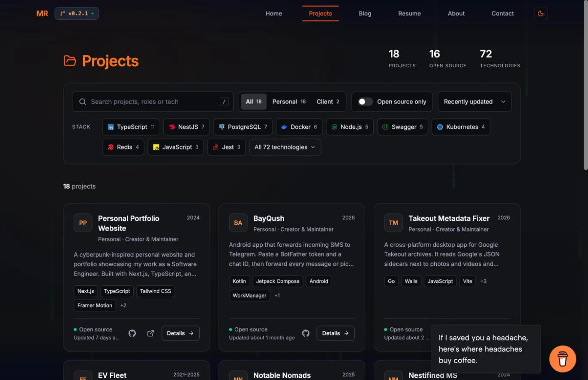The image size is (588, 380).
Task: Filter by PostgreSQL stack chip
Action: 243,127
